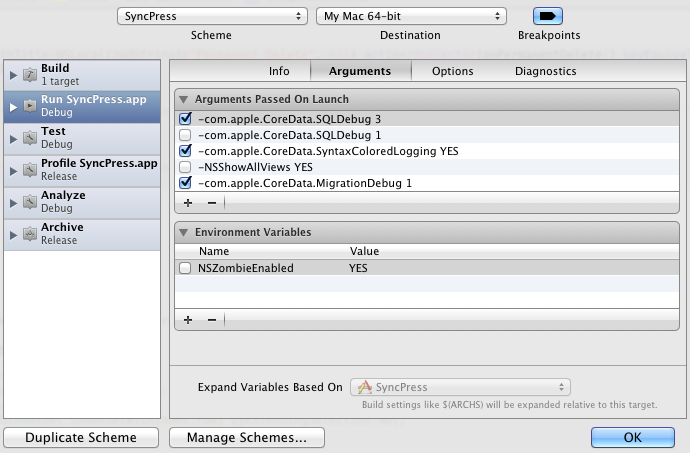Click the Build phase hammer icon
Viewport: 690px width, 453px height.
coord(29,74)
